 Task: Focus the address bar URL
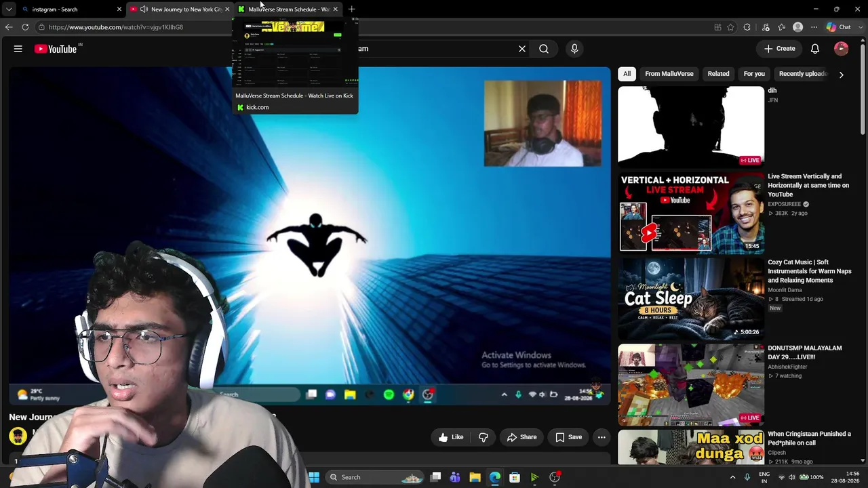coord(115,27)
